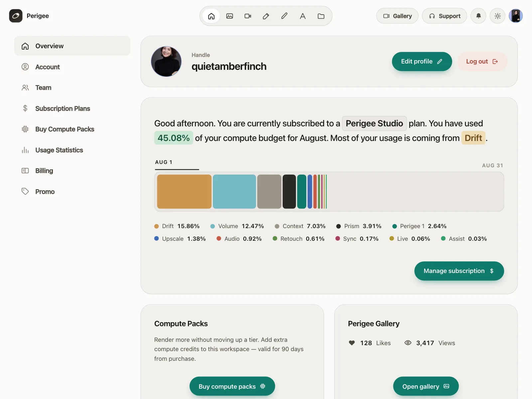532x399 pixels.
Task: Toggle light/dark theme sun button
Action: 498,16
